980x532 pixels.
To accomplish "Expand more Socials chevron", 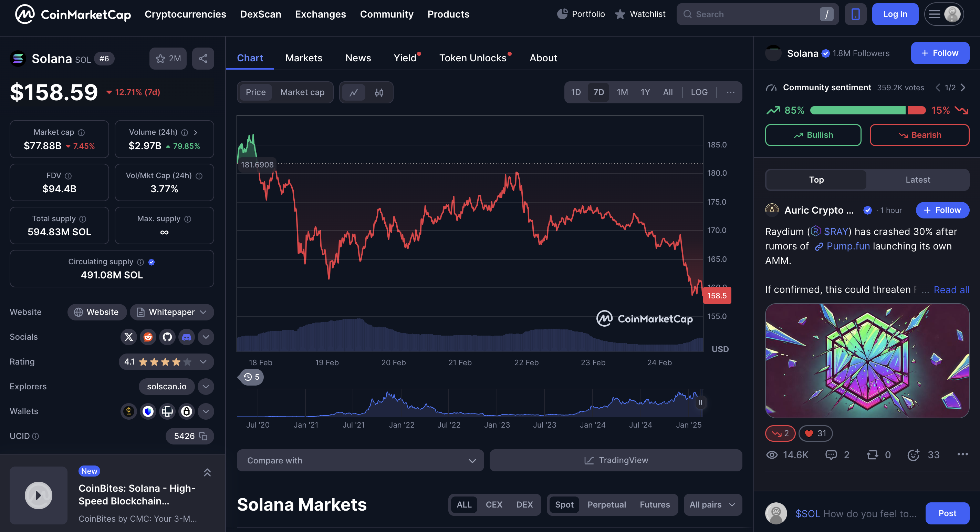I will click(206, 337).
